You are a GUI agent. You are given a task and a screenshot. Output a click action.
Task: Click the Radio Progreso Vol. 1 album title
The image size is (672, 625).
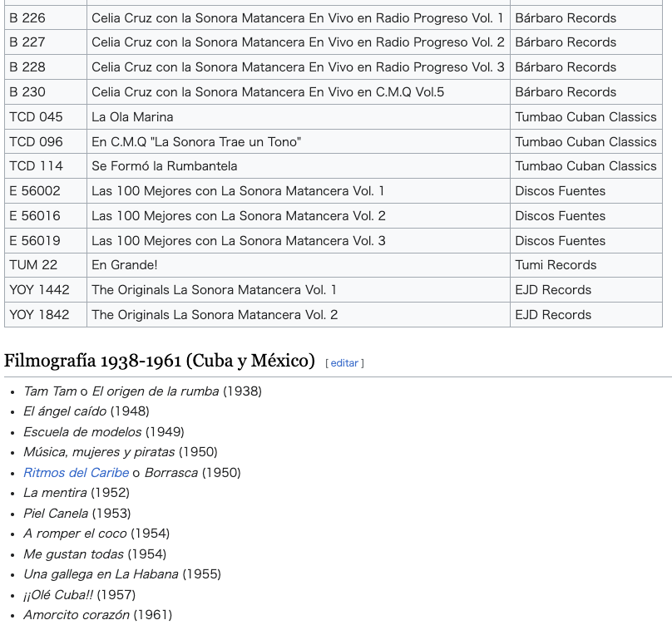click(x=298, y=18)
